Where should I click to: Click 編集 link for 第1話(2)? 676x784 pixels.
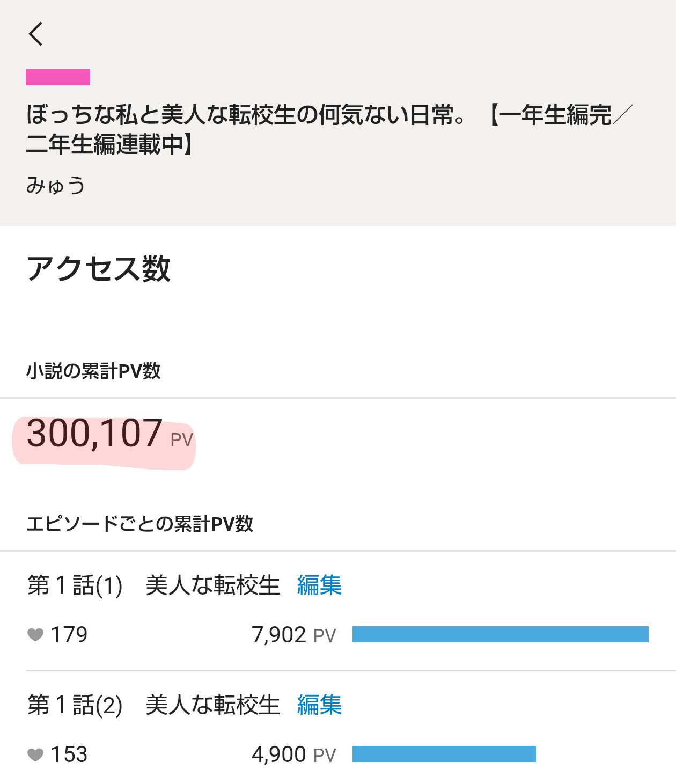(x=319, y=705)
